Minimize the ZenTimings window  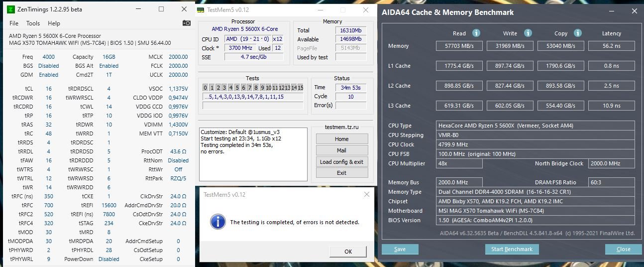click(x=137, y=9)
